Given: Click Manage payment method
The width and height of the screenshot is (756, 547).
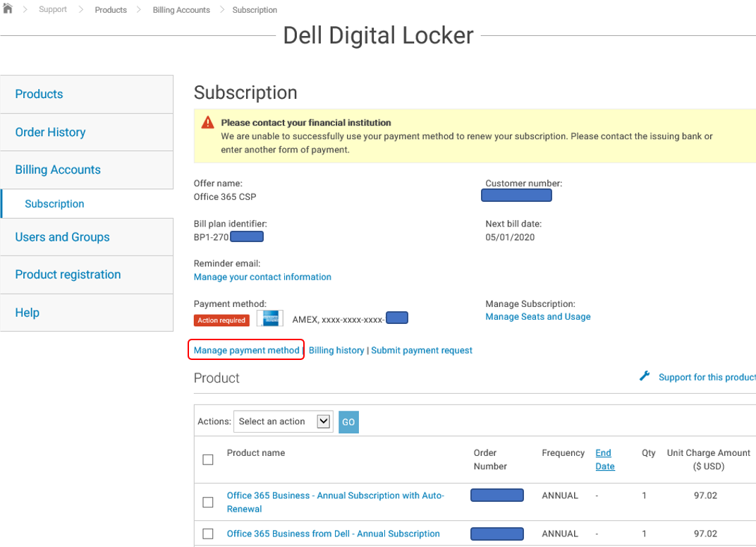Looking at the screenshot, I should pyautogui.click(x=245, y=350).
